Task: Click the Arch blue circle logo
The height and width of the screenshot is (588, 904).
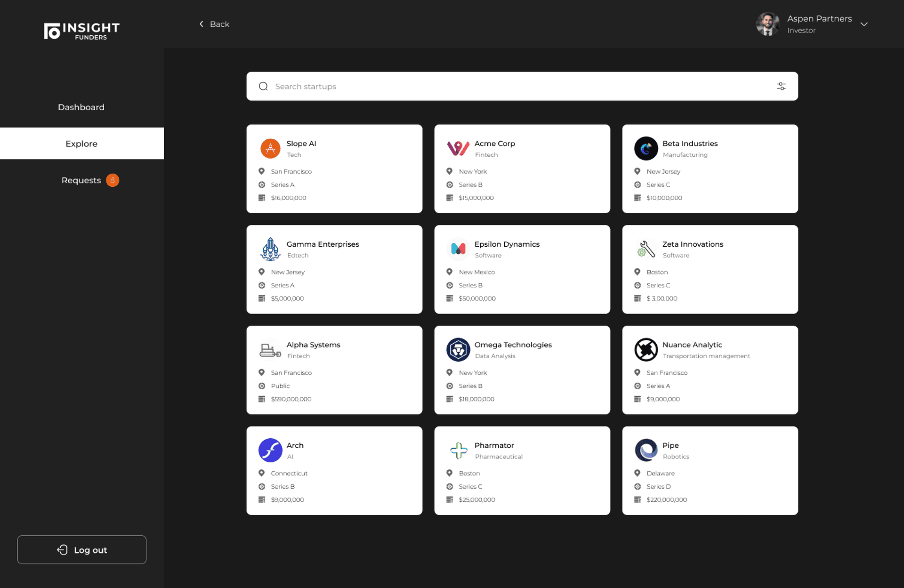Action: 270,451
